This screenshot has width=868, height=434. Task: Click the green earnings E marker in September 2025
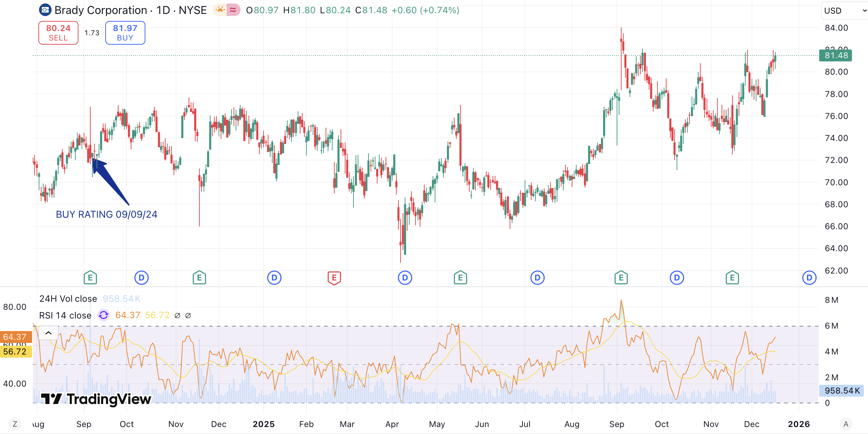[x=621, y=278]
